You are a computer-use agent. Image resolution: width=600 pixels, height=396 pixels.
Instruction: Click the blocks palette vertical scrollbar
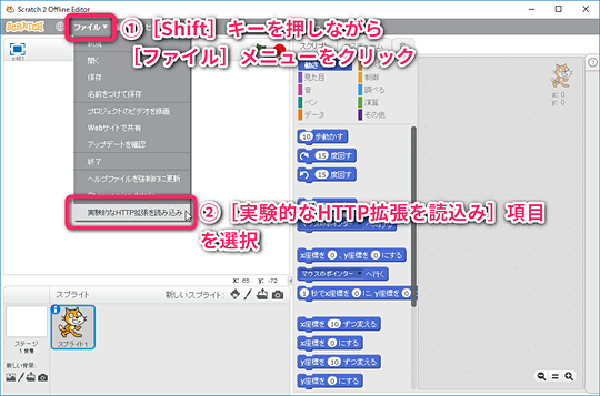pyautogui.click(x=414, y=216)
